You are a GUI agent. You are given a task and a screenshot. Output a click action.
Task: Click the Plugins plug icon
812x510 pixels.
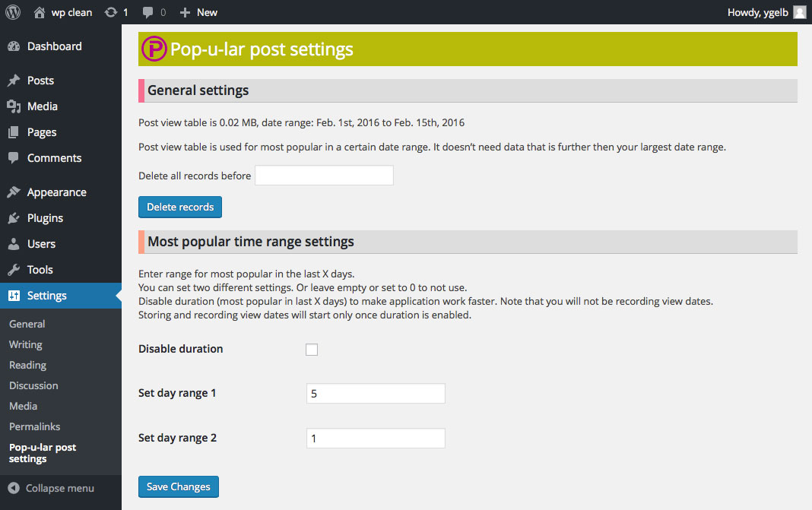coord(14,218)
